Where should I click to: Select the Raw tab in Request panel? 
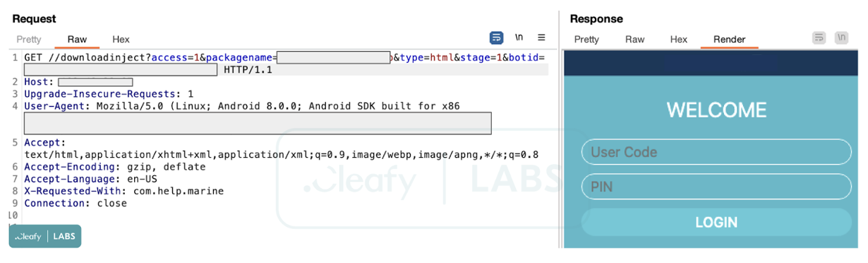pos(77,40)
